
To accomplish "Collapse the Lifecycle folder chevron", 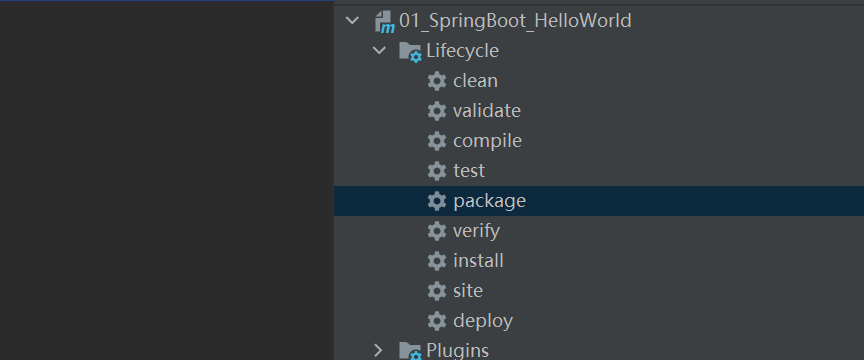I will 379,51.
